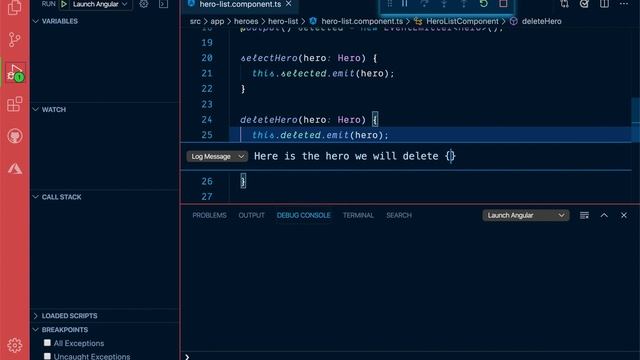Open the Log Message breakpoint type dropdown
This screenshot has height=360, width=640.
[217, 156]
